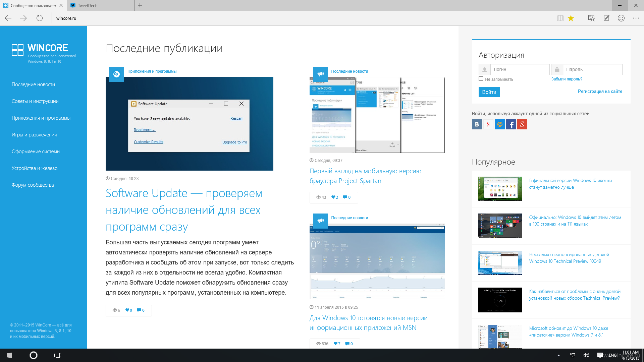
Task: Open Приложения и программы in the sidebar
Action: 41,118
